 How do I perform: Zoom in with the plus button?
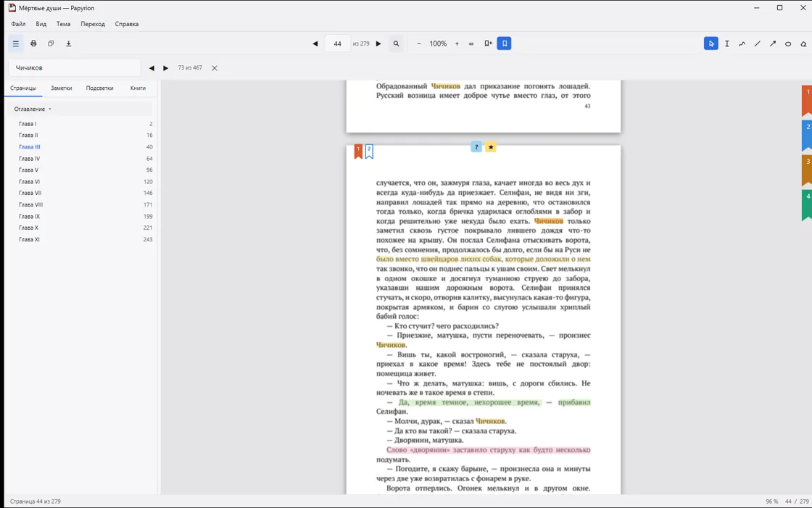pyautogui.click(x=457, y=43)
